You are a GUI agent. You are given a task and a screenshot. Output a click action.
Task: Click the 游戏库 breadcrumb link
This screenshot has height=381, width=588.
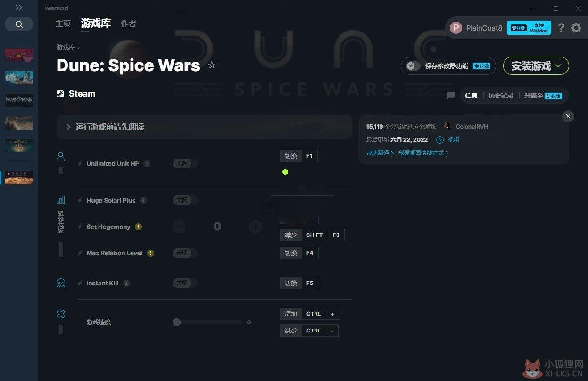[x=66, y=47]
